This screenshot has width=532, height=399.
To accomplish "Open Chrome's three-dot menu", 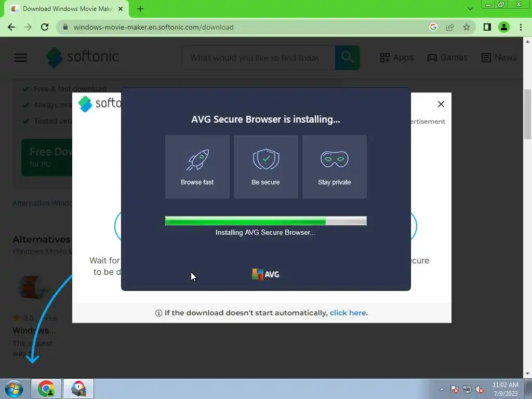I will (521, 27).
